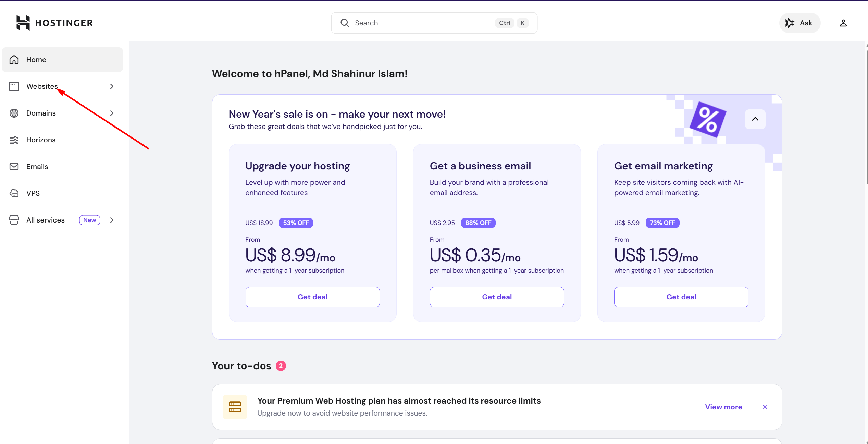868x444 pixels.
Task: Select the Emails envelope icon
Action: (14, 166)
